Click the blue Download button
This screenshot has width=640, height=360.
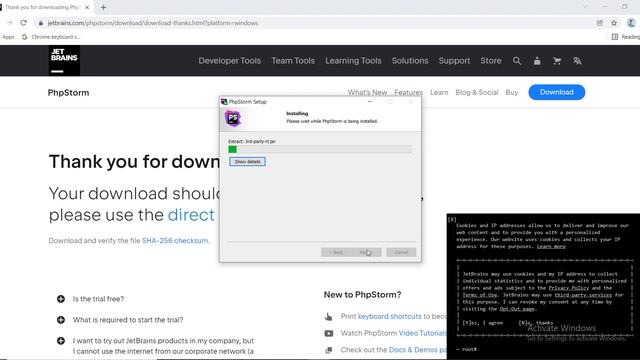[557, 92]
